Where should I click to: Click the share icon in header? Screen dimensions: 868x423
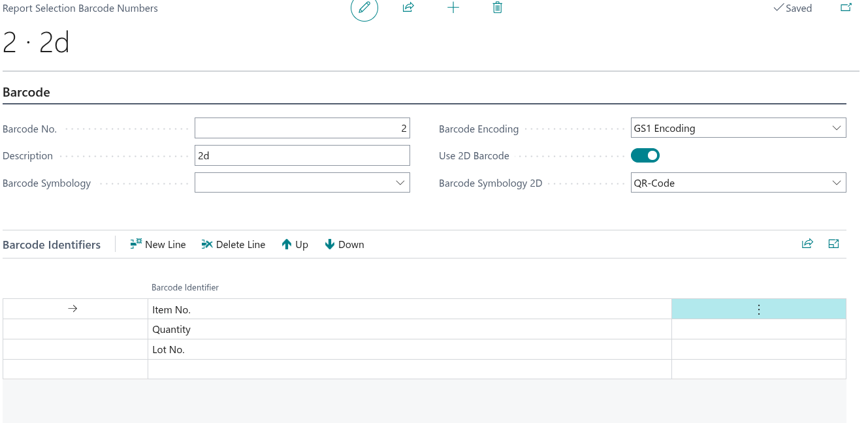point(408,8)
